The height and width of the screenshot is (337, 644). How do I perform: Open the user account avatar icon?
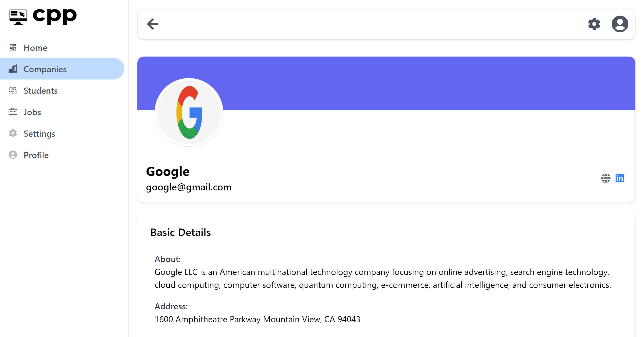(620, 24)
